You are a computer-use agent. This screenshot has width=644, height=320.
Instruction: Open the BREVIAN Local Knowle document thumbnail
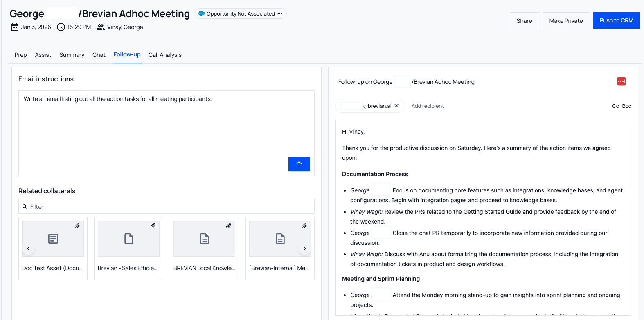[x=204, y=239]
